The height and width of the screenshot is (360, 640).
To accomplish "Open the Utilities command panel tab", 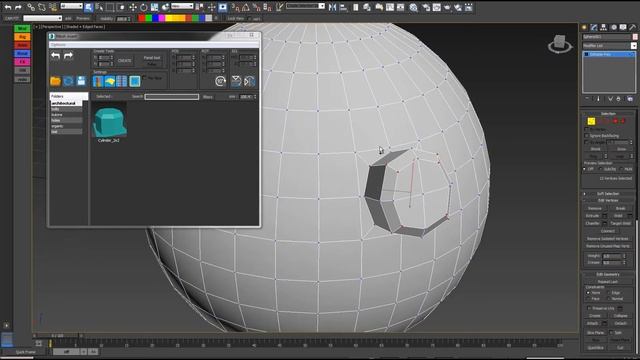I will pyautogui.click(x=632, y=27).
